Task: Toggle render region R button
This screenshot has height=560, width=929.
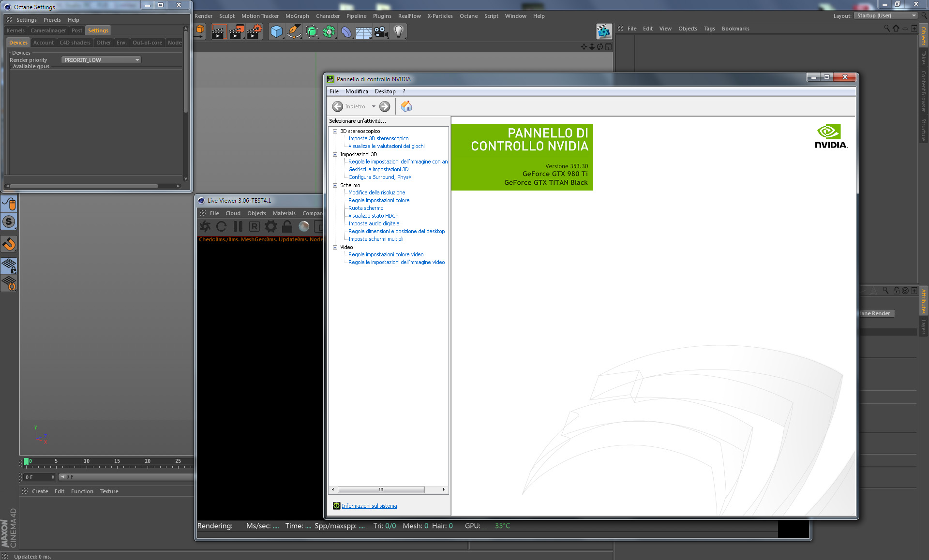Action: (x=255, y=226)
